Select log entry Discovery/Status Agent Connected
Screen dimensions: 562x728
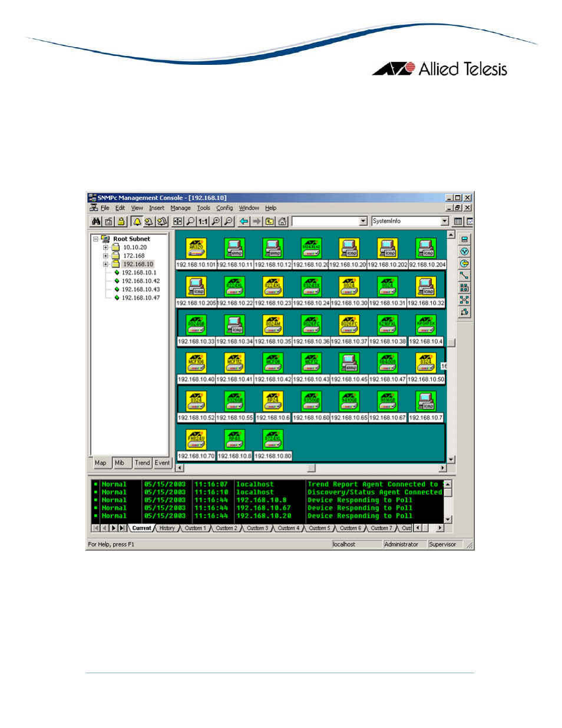(x=268, y=492)
